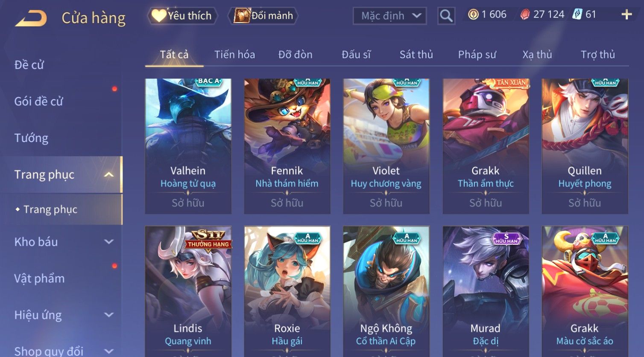Tap the plus icon to add currency
Screen dimensions: 644x357
(626, 15)
